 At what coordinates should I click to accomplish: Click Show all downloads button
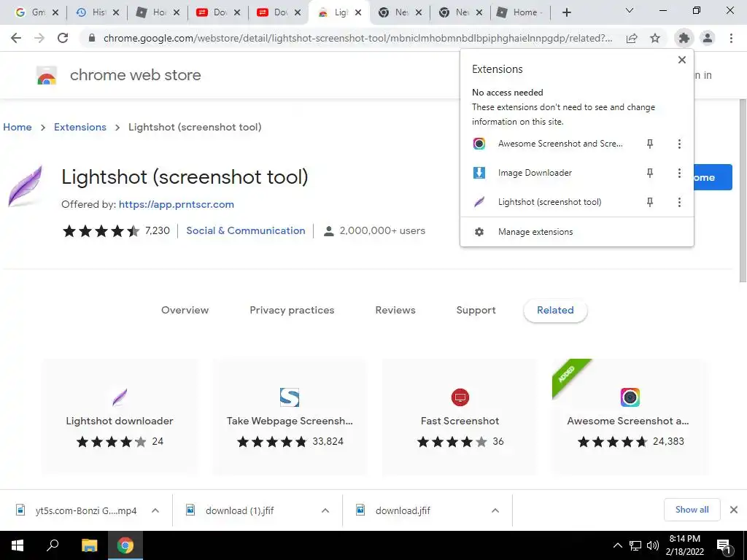(x=692, y=510)
